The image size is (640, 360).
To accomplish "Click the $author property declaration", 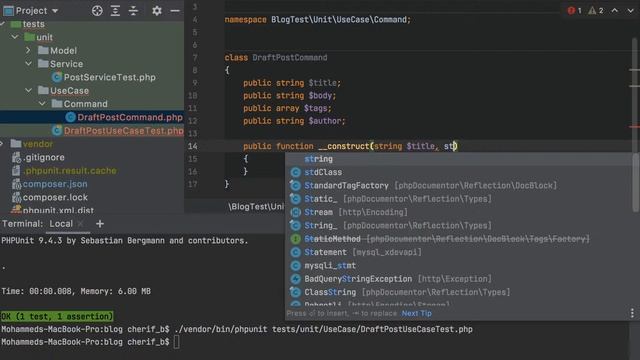I will tap(294, 121).
